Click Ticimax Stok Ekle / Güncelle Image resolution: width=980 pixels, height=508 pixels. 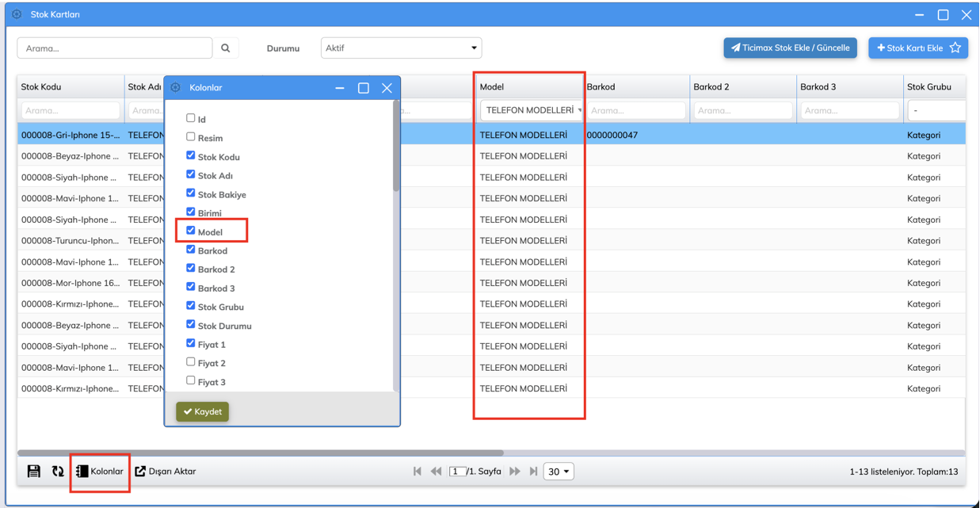coord(790,48)
